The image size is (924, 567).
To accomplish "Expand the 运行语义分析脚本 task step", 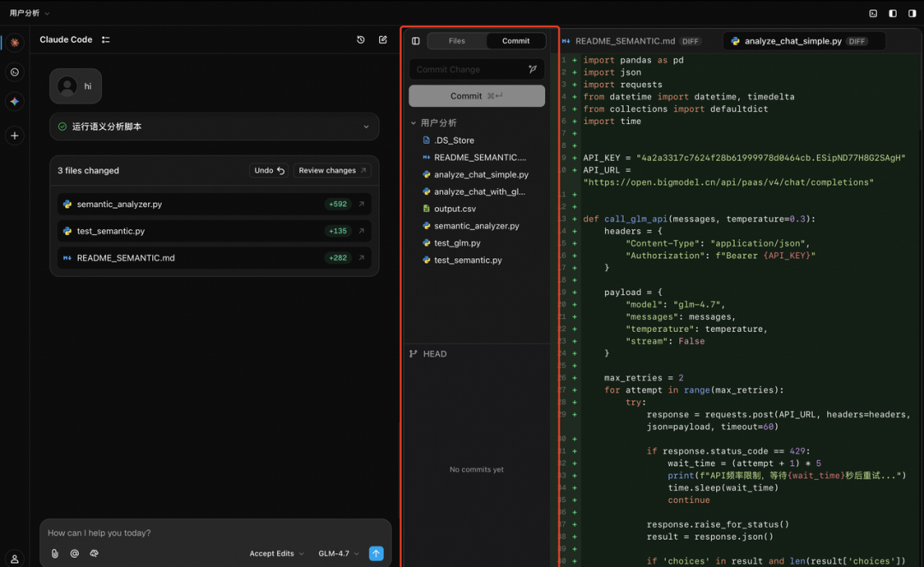I will click(214, 127).
